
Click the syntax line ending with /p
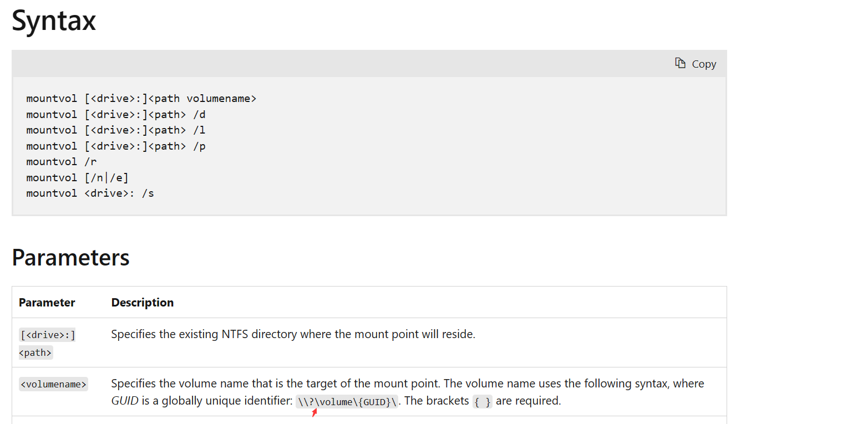pyautogui.click(x=115, y=146)
